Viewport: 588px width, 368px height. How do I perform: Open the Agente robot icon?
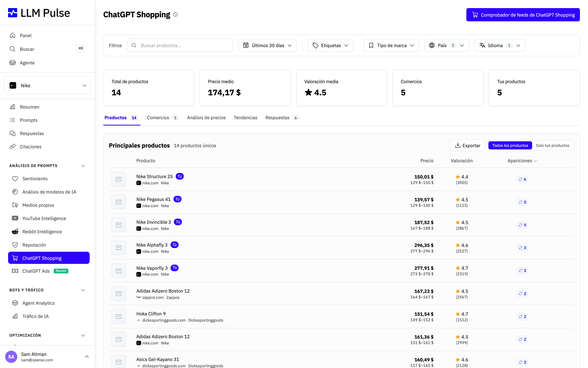13,63
